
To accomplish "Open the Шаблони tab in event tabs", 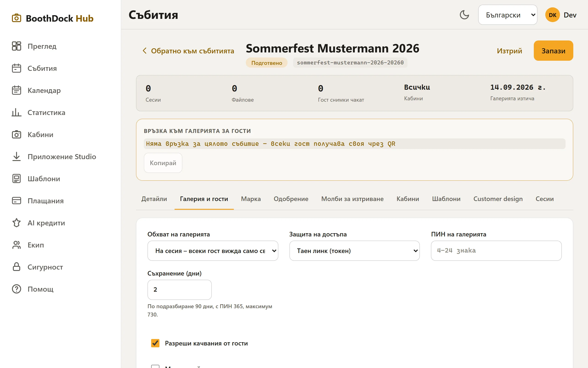I will (446, 199).
